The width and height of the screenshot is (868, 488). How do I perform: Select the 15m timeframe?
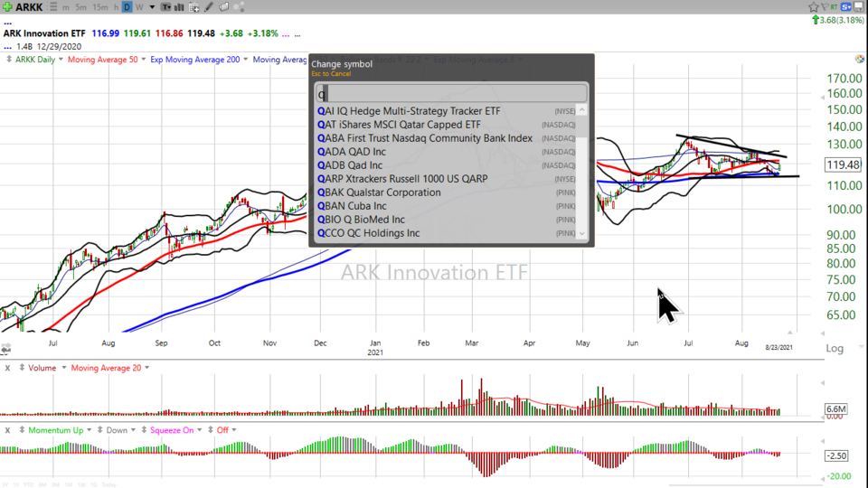click(x=100, y=7)
